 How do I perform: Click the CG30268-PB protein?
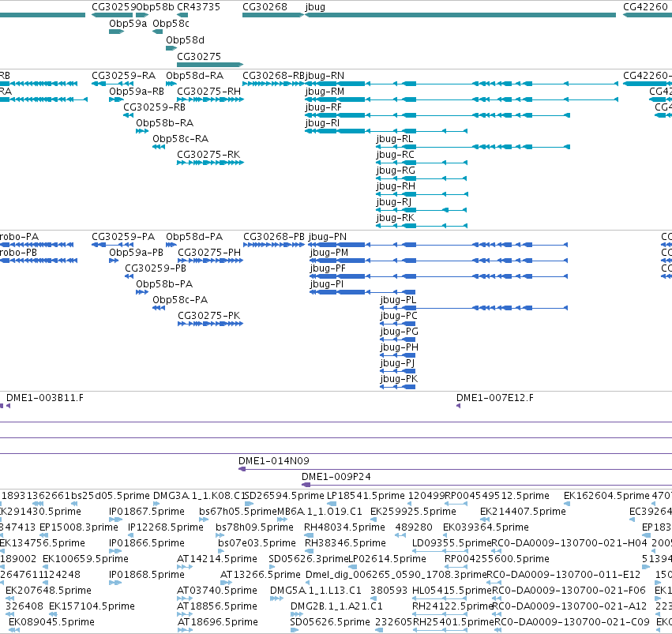click(274, 245)
